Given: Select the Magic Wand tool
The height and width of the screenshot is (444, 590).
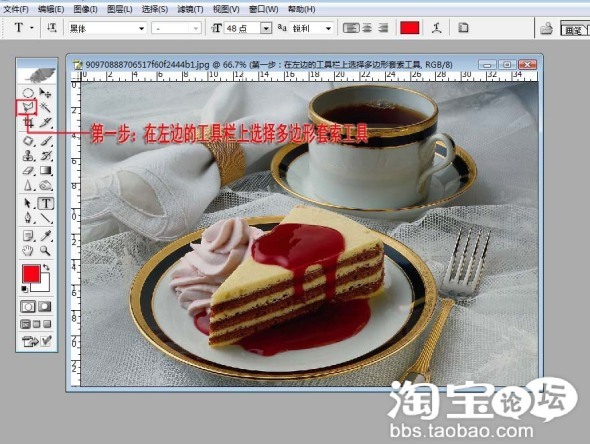Looking at the screenshot, I should click(45, 108).
